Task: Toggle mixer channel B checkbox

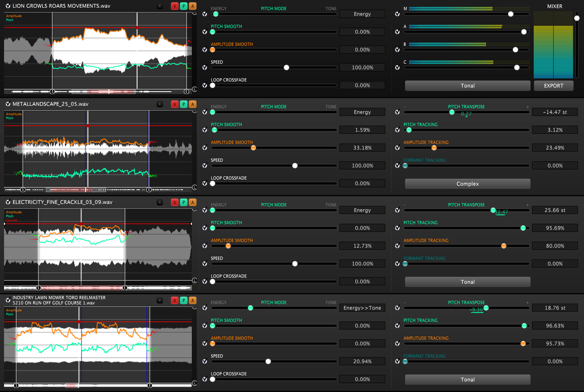Action: point(397,50)
